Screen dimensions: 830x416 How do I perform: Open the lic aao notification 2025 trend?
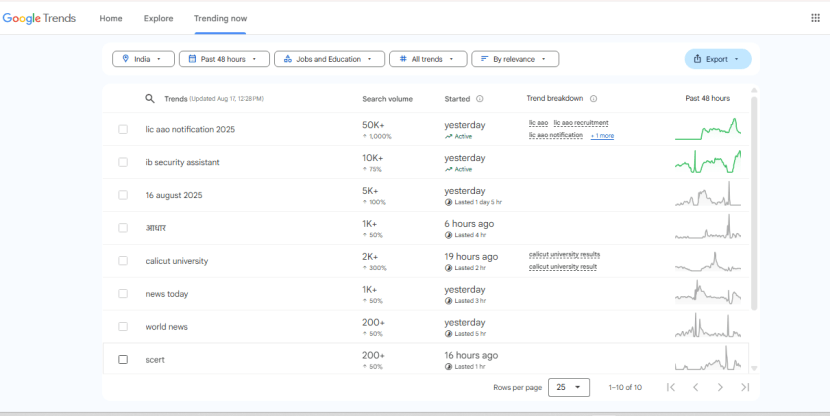[x=190, y=130]
